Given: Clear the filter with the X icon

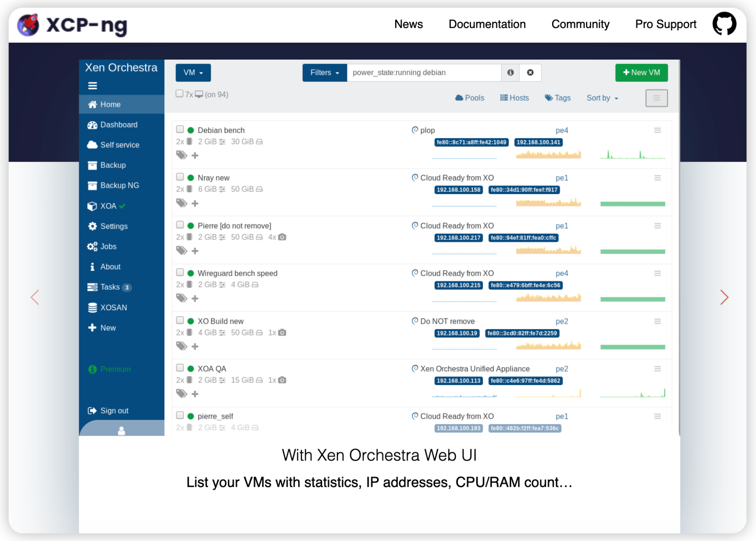Looking at the screenshot, I should [530, 72].
